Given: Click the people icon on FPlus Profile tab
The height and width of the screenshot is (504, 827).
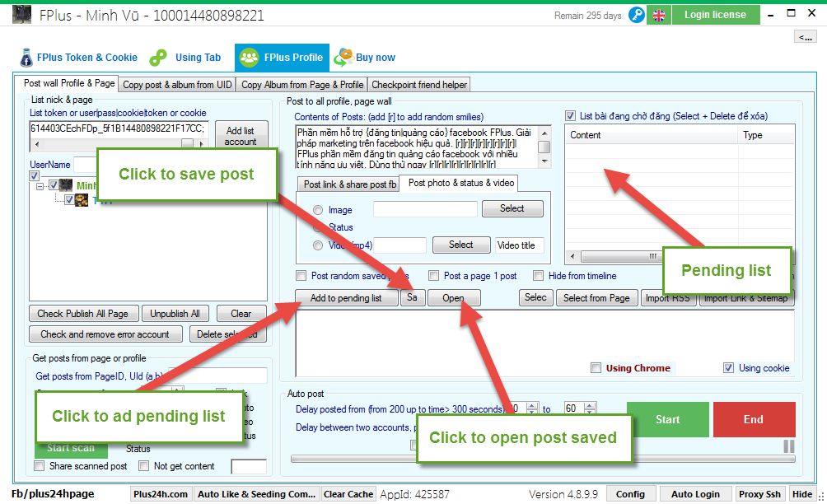Looking at the screenshot, I should [249, 58].
